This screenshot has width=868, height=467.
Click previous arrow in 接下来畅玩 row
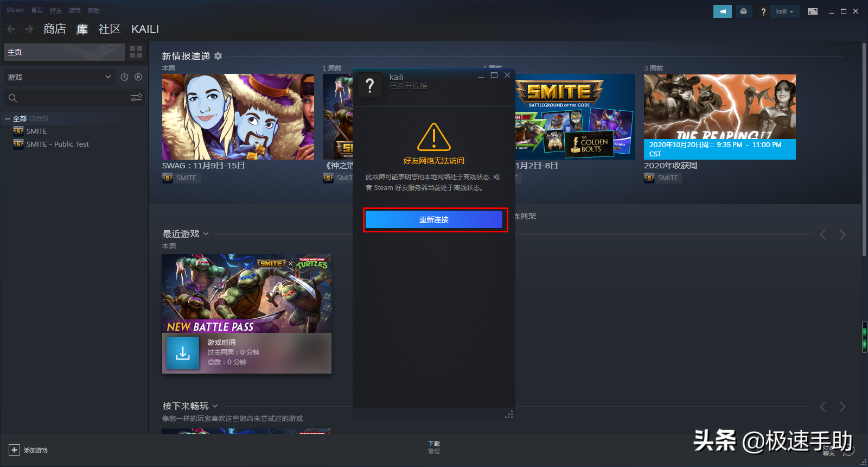(823, 407)
